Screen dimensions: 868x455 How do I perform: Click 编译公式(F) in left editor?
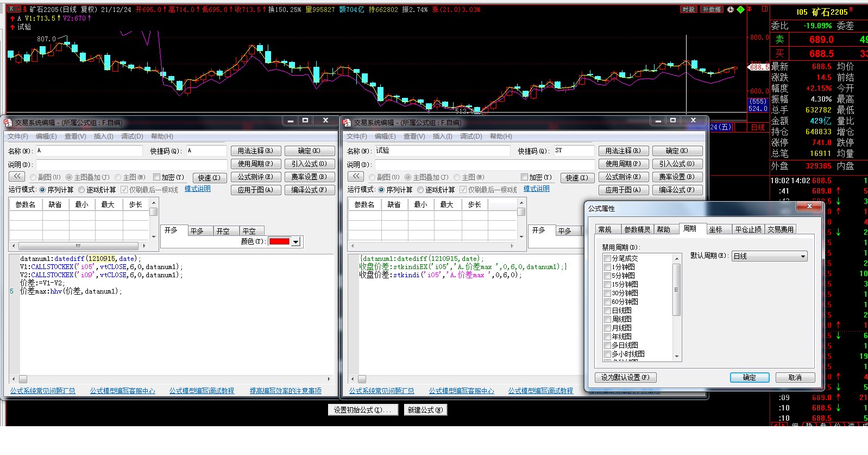tap(309, 190)
